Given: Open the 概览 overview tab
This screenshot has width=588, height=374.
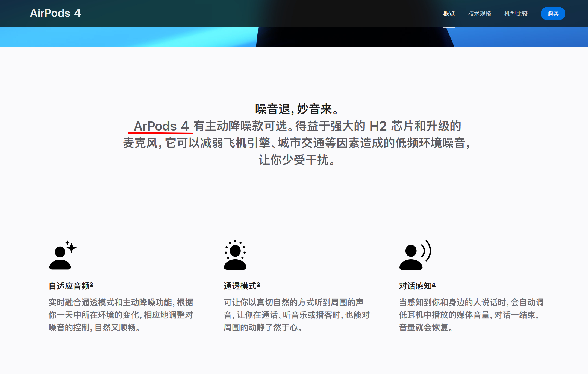Looking at the screenshot, I should tap(449, 14).
